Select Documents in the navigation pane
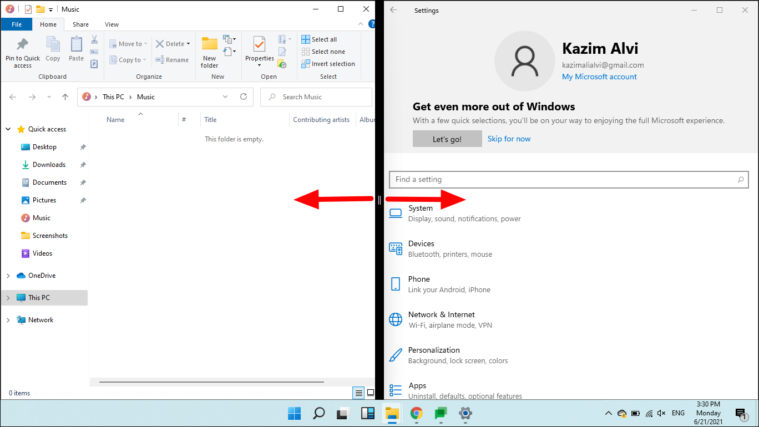This screenshot has height=427, width=759. click(x=49, y=183)
